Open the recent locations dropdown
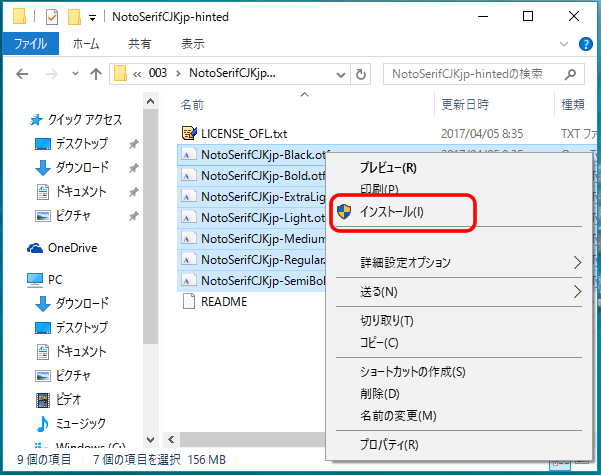This screenshot has width=601, height=475. coord(76,74)
